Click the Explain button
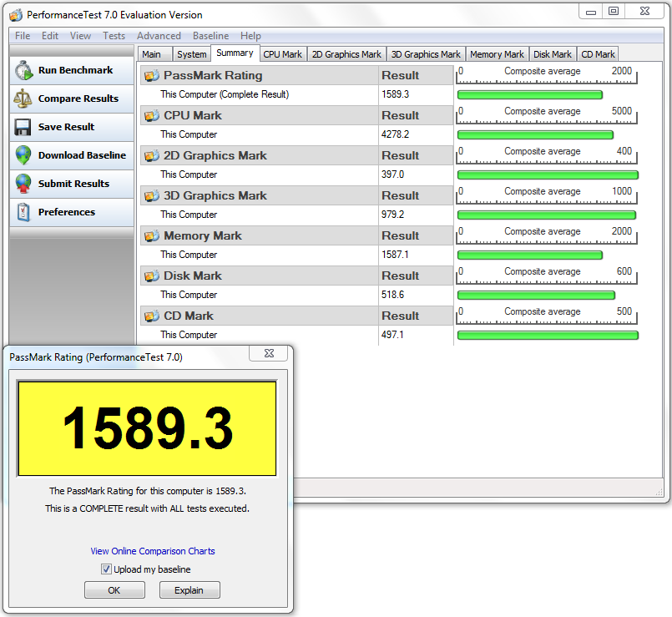672x617 pixels. pyautogui.click(x=189, y=590)
